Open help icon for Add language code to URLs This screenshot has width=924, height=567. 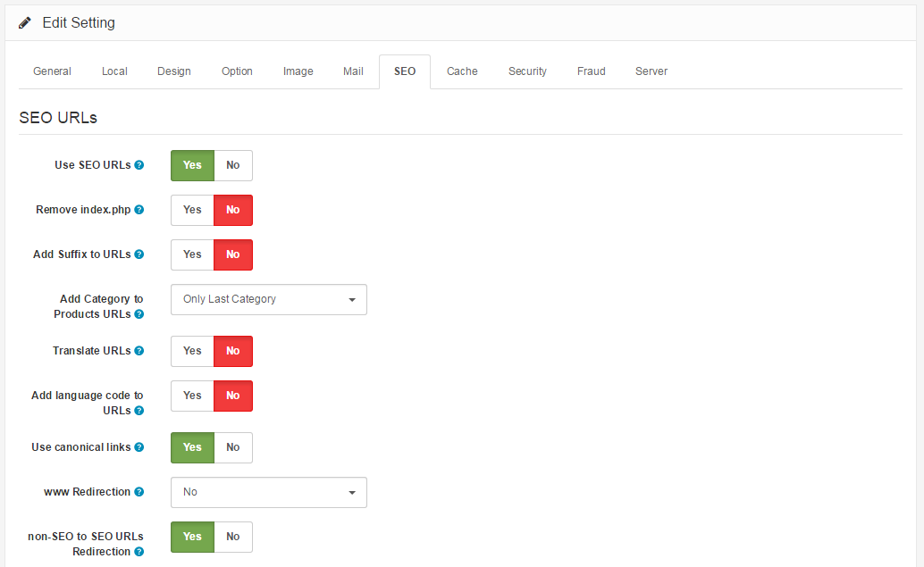point(139,411)
